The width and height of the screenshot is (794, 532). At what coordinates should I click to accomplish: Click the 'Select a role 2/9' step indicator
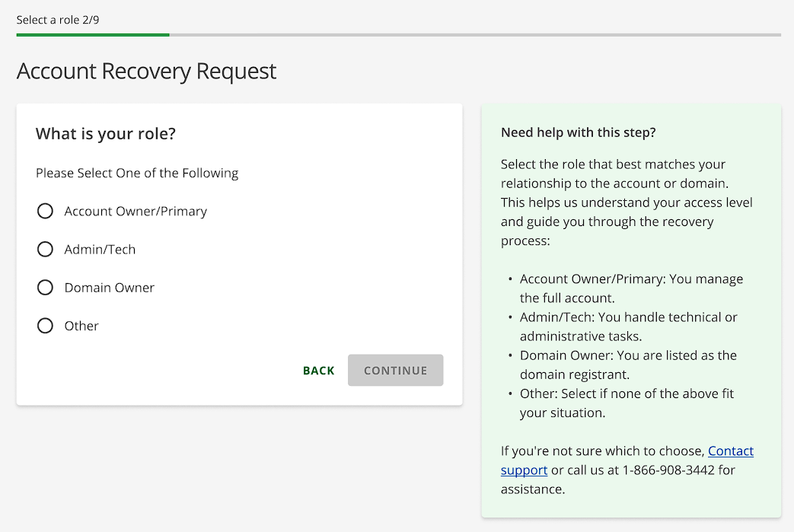tap(58, 20)
